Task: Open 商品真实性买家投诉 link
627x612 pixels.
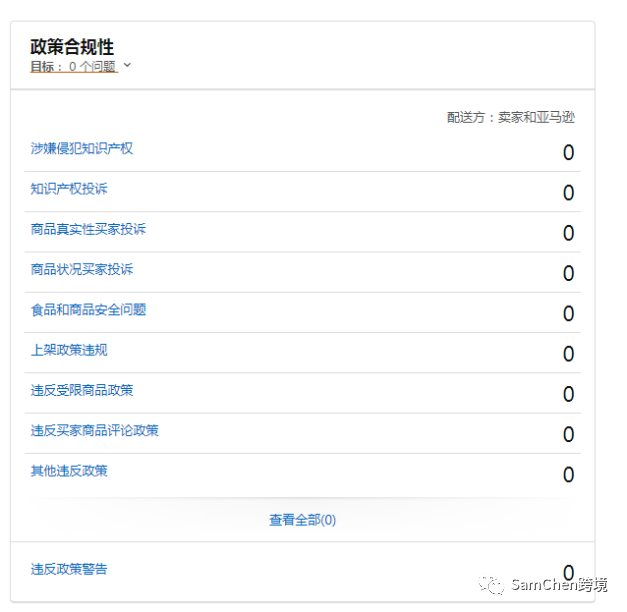Action: click(88, 229)
